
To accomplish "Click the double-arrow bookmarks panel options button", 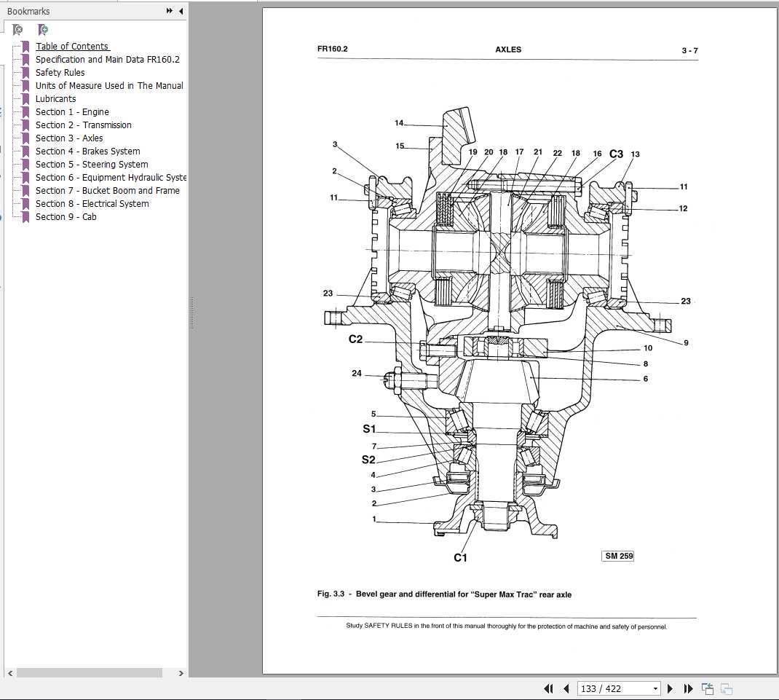I will (x=170, y=10).
